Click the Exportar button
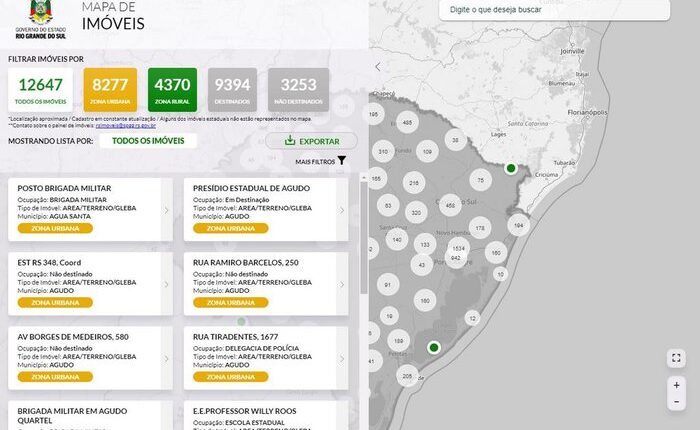700x430 pixels. tap(311, 141)
